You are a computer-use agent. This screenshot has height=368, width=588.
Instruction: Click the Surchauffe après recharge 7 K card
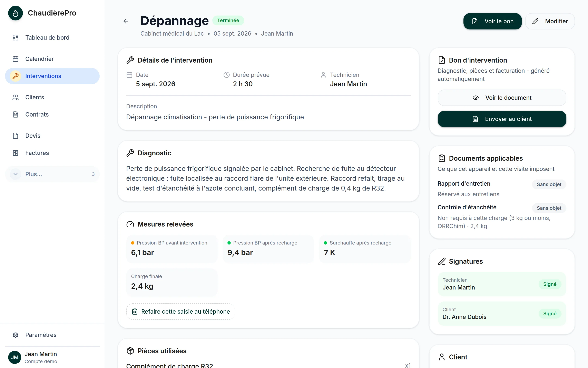pos(365,249)
